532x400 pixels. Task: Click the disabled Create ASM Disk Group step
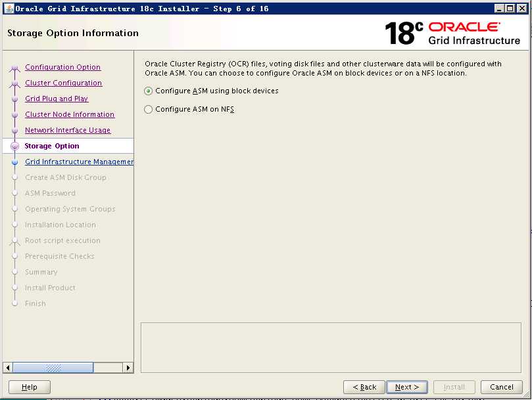[x=66, y=177]
